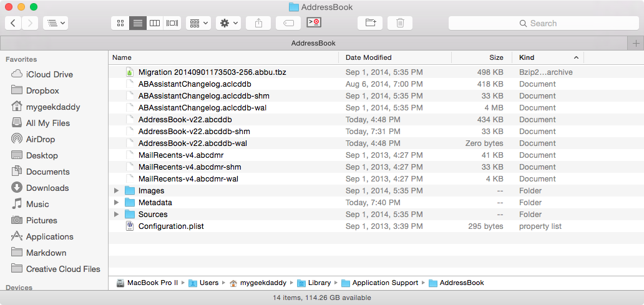Select the Migration 20140901173503-256.abbu.tbz file
The width and height of the screenshot is (644, 305).
(x=376, y=72)
